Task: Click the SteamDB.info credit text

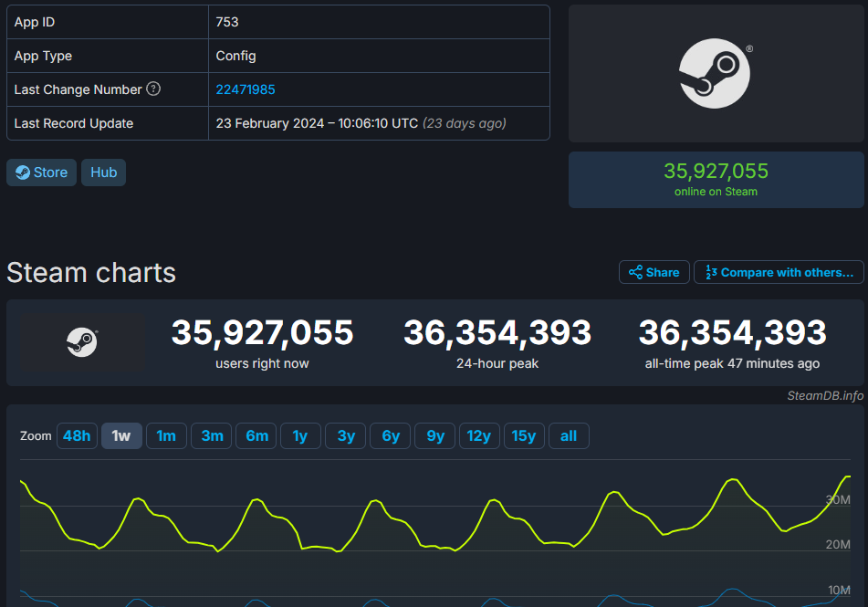Action: click(x=825, y=395)
